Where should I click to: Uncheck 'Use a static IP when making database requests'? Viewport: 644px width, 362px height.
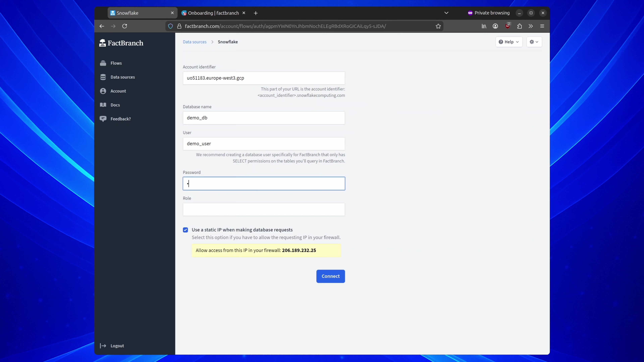pyautogui.click(x=185, y=230)
